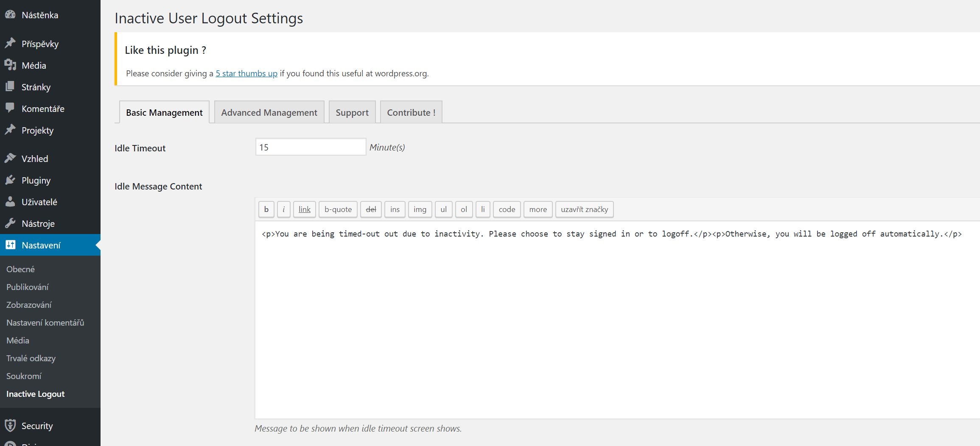980x446 pixels.
Task: Click the uzavřít značky button
Action: [x=585, y=209]
